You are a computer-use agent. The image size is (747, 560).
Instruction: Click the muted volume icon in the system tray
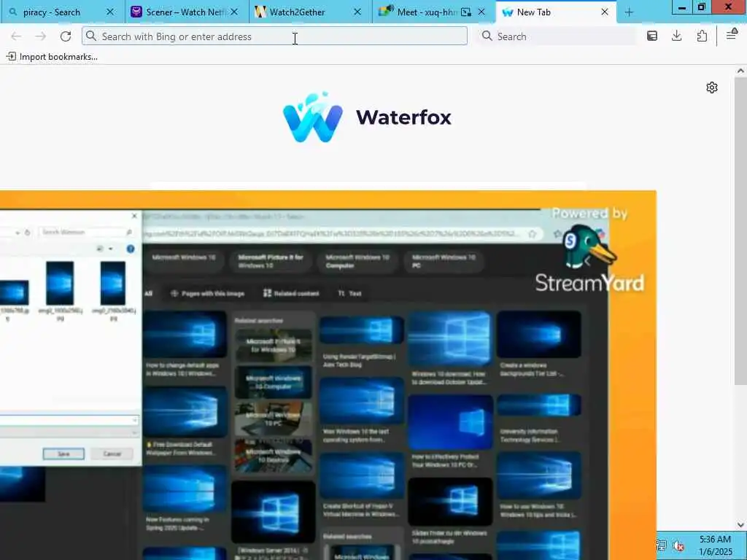pos(679,545)
